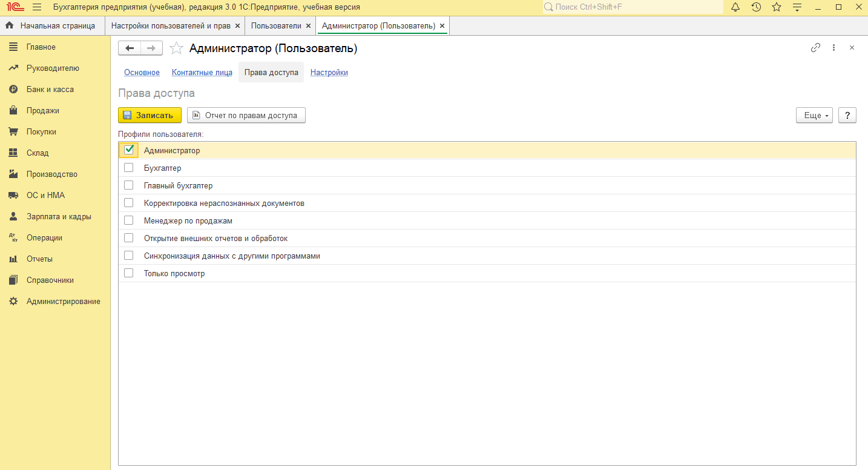Click the Справочники books icon
Image resolution: width=868 pixels, height=470 pixels.
pyautogui.click(x=13, y=280)
